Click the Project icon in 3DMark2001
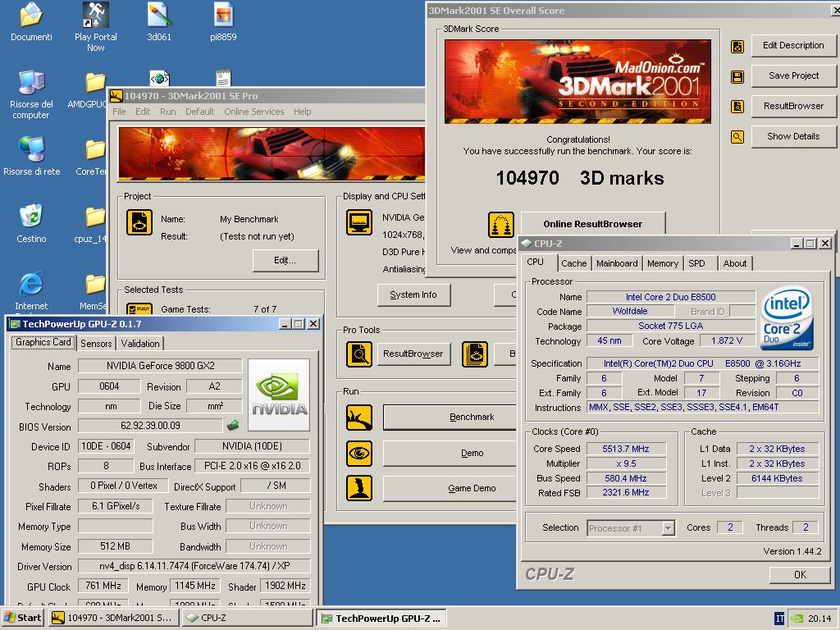Screen dimensions: 840x630 tap(139, 222)
